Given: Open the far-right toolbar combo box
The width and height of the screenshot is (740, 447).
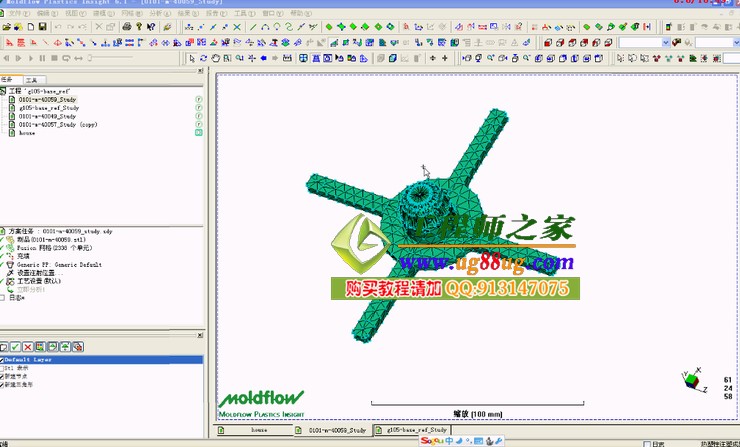Looking at the screenshot, I should 716,43.
